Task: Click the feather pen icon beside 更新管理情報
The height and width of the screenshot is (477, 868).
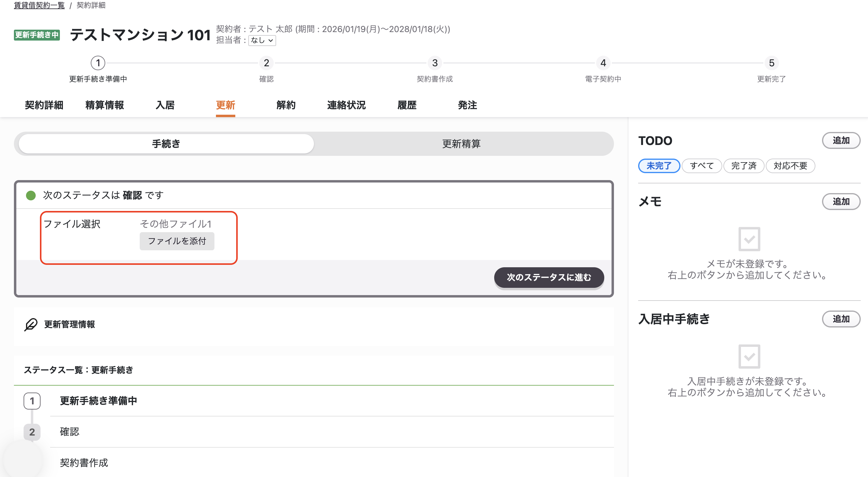Action: pyautogui.click(x=31, y=324)
